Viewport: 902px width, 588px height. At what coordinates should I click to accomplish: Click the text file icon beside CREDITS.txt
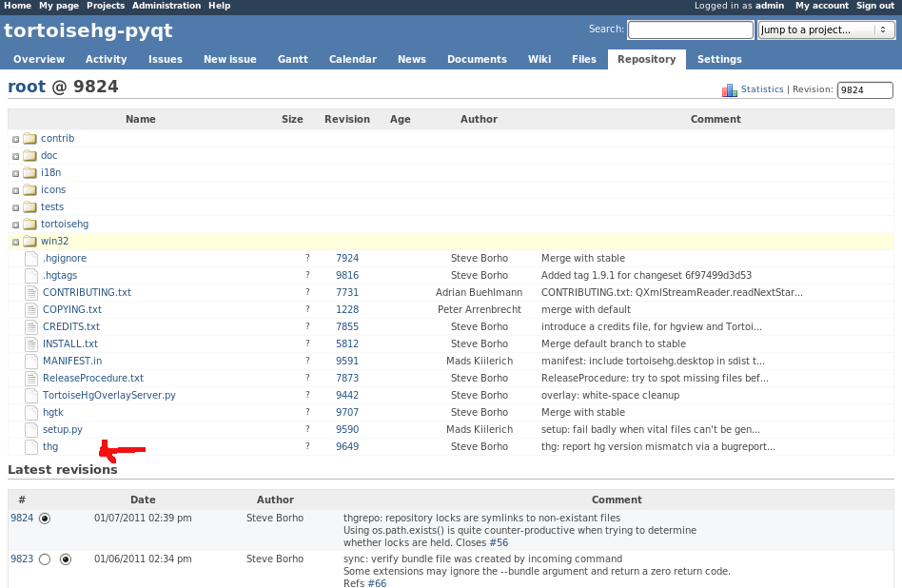tap(31, 326)
